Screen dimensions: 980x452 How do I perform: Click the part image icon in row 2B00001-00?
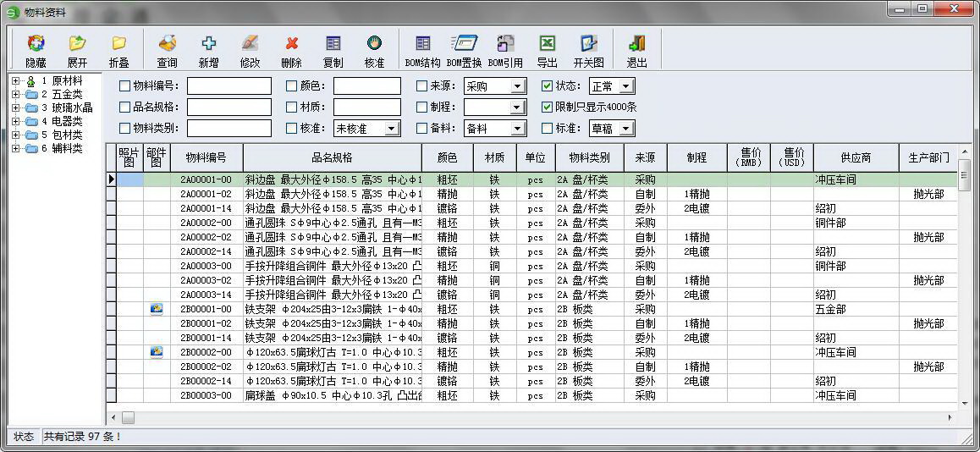157,309
